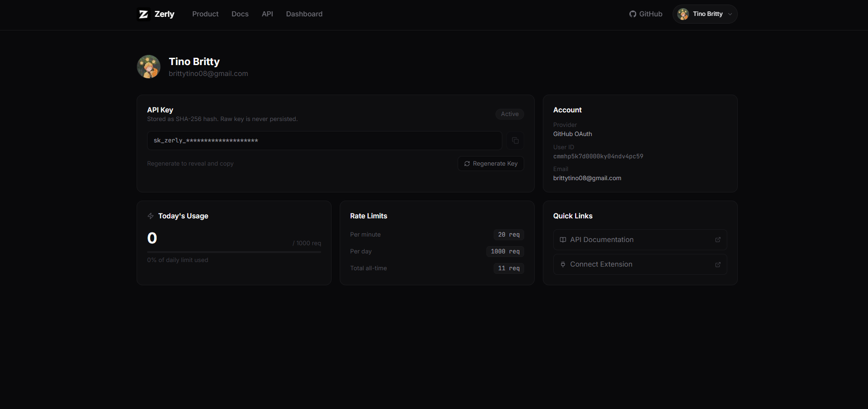Open the GitHub link in header
The width and height of the screenshot is (868, 409).
coord(646,14)
